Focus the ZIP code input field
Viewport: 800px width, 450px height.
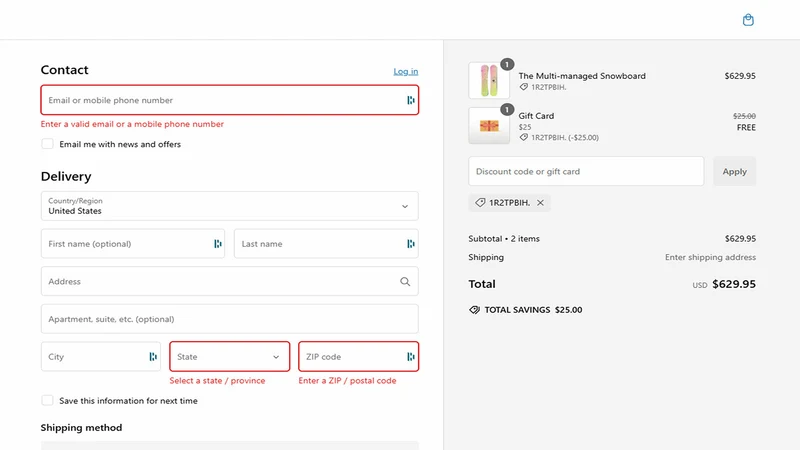(359, 357)
